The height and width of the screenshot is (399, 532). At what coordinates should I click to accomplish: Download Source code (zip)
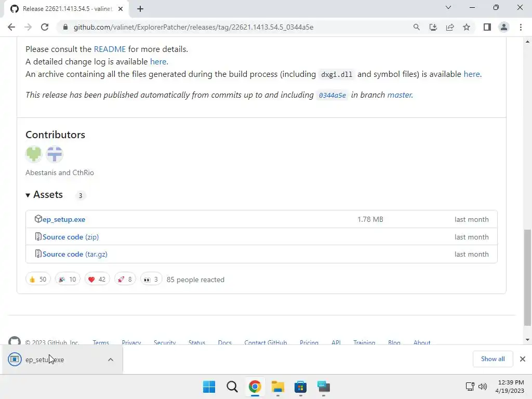71,237
